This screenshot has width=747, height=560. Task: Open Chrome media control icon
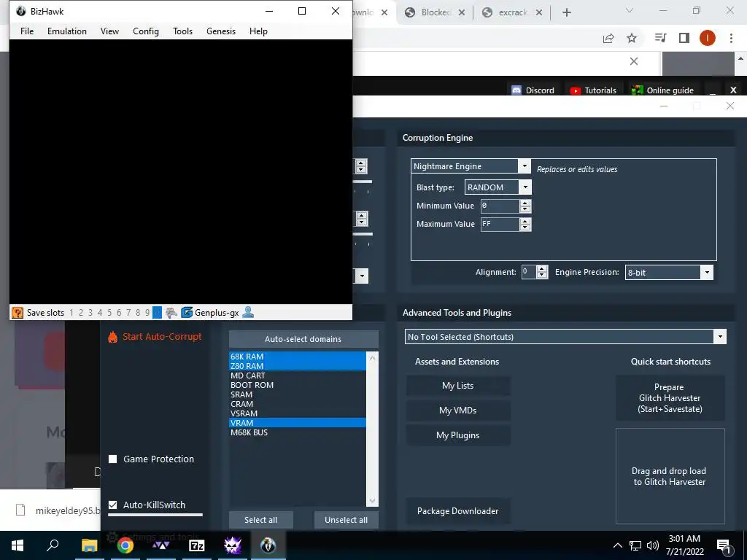tap(661, 38)
